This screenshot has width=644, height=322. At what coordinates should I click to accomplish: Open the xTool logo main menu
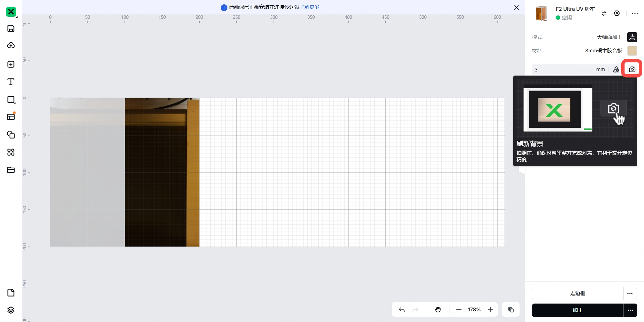tap(11, 12)
